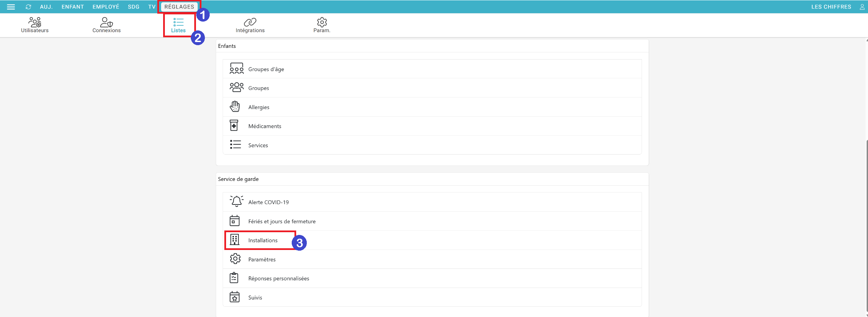This screenshot has height=317, width=868.
Task: Open Fériés et jours de fermeture
Action: [x=282, y=221]
